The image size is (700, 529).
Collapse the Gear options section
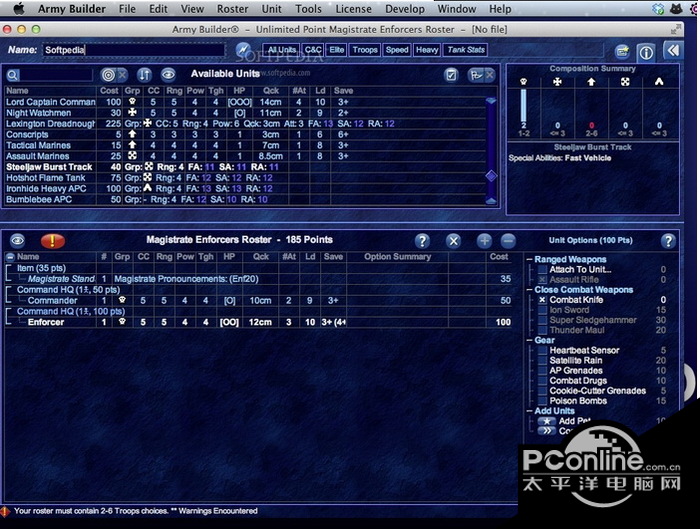point(529,340)
